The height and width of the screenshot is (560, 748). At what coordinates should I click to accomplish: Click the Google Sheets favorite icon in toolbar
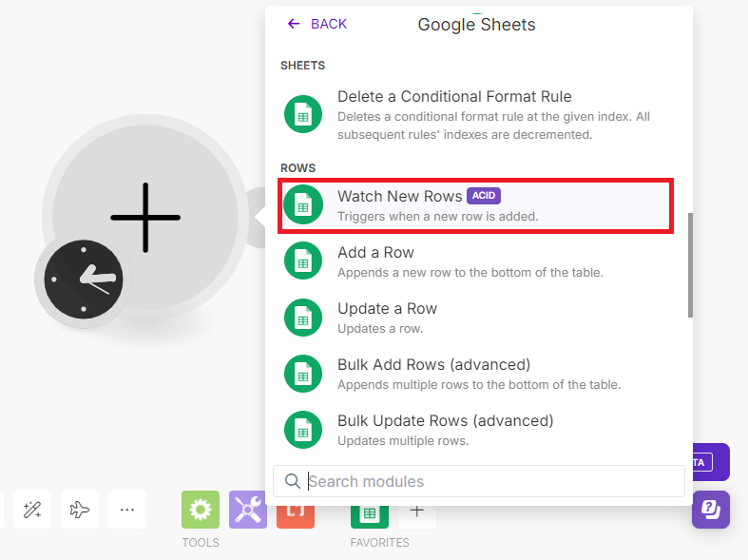tap(370, 516)
